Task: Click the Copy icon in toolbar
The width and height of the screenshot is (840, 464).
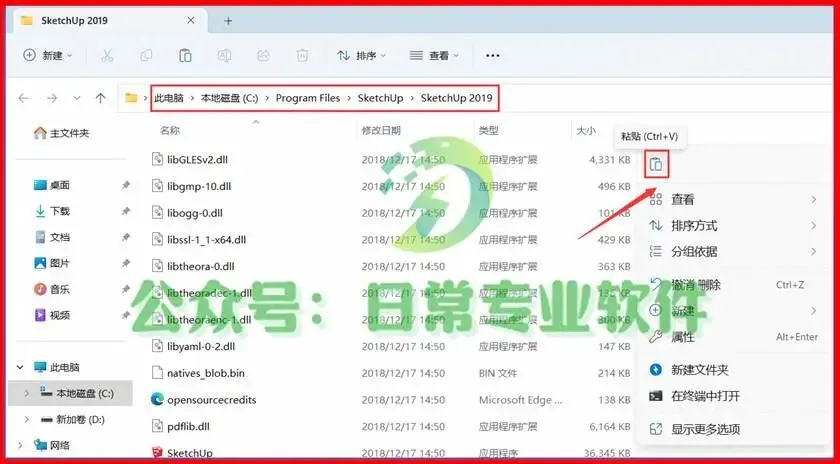Action: (146, 55)
